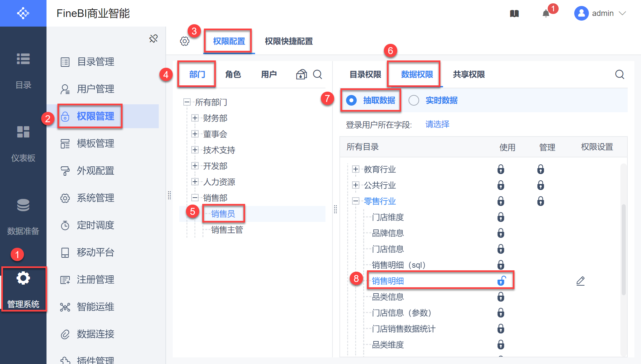
Task: Open the help book icon
Action: pyautogui.click(x=514, y=14)
